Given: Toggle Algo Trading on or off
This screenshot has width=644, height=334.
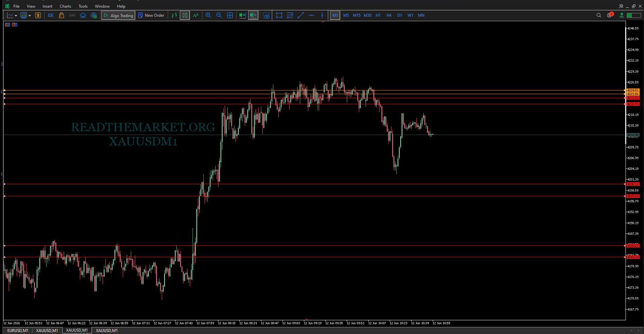Looking at the screenshot, I should click(118, 15).
